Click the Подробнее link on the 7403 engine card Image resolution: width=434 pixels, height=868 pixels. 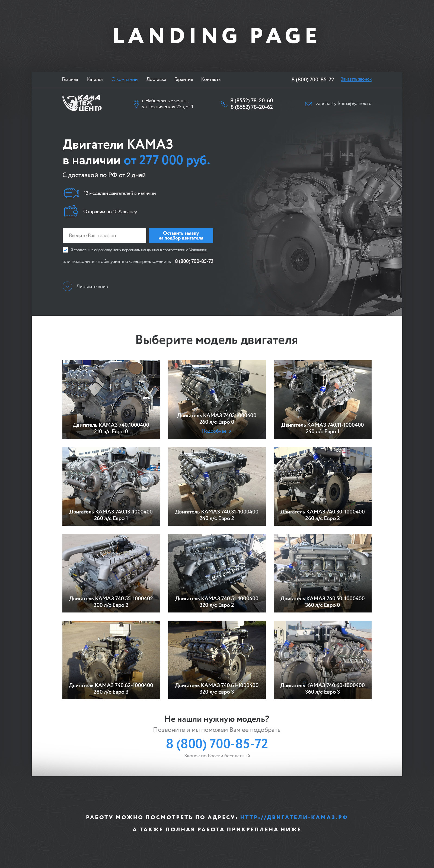point(214,431)
